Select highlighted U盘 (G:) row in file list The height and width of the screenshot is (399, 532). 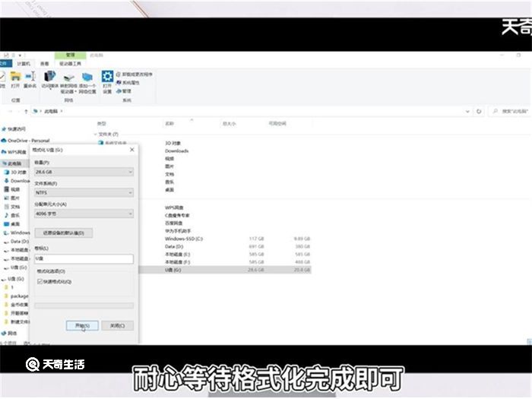coord(225,270)
